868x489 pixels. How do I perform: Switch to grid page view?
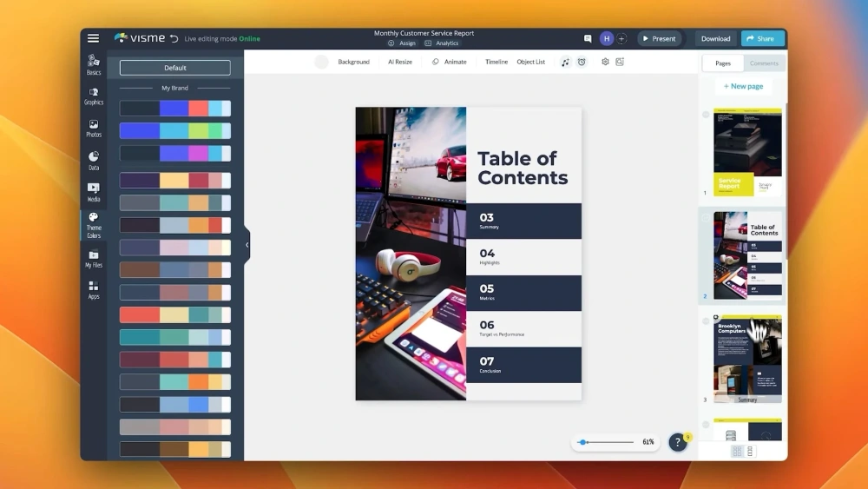tap(737, 452)
